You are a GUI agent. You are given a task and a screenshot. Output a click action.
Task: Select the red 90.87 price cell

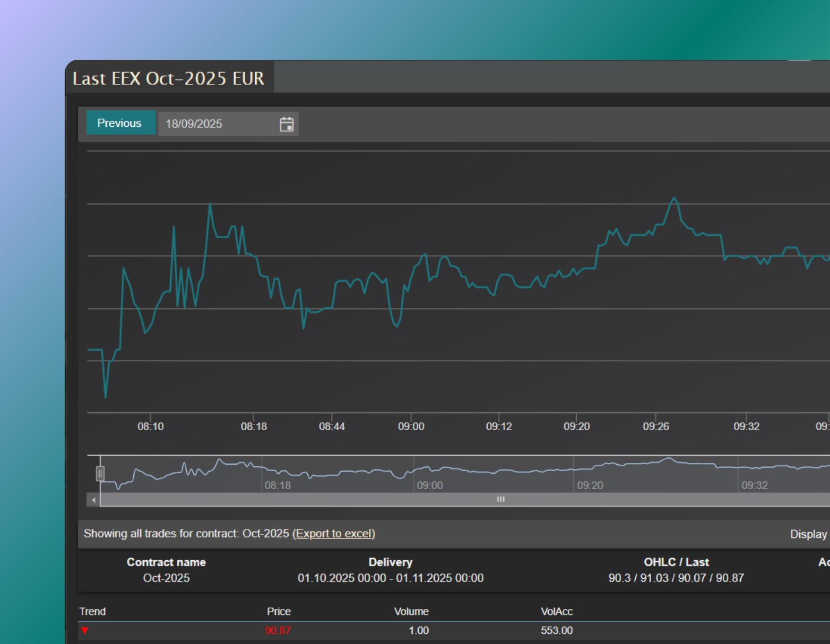[x=278, y=631]
